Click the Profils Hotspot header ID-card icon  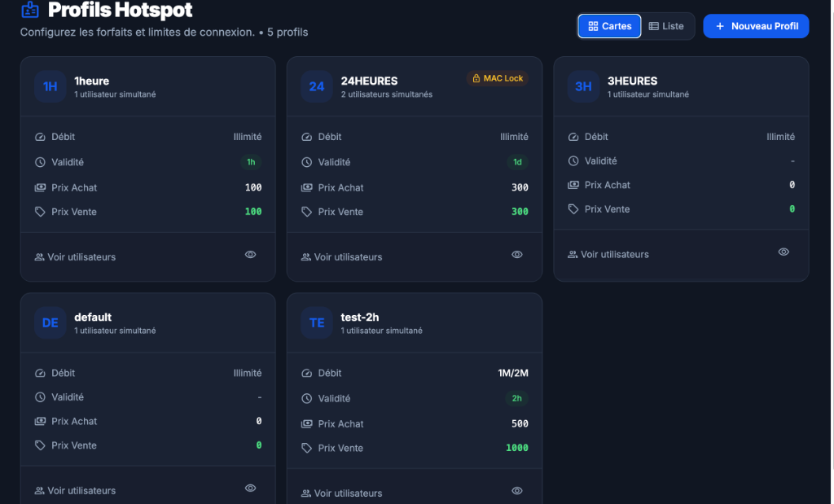(x=30, y=10)
